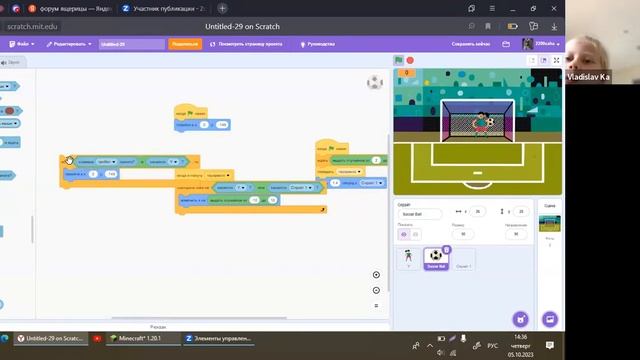
Task: Select the small stage layout button
Action: click(x=532, y=60)
